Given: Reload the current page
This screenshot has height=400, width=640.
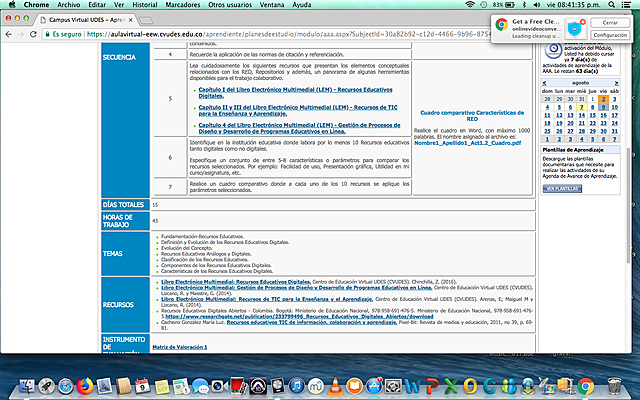Looking at the screenshot, I should point(33,34).
